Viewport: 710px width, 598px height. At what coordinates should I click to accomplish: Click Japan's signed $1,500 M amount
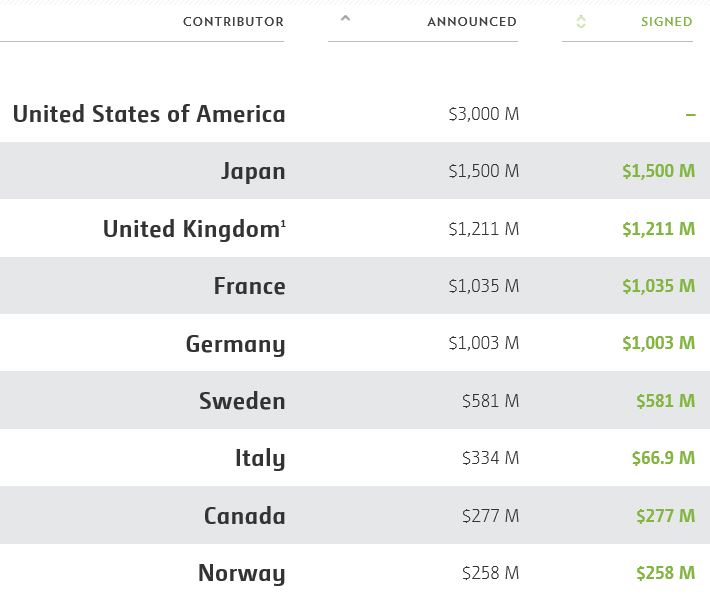click(658, 171)
